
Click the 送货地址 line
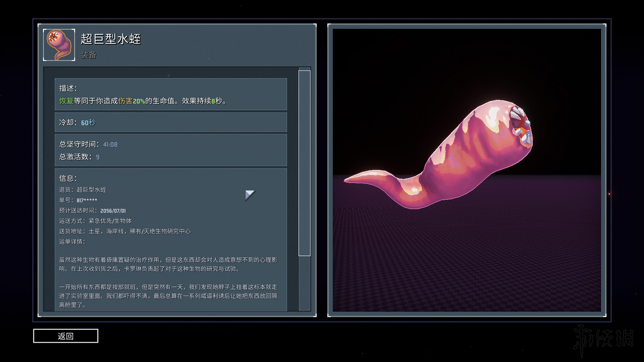pos(125,231)
